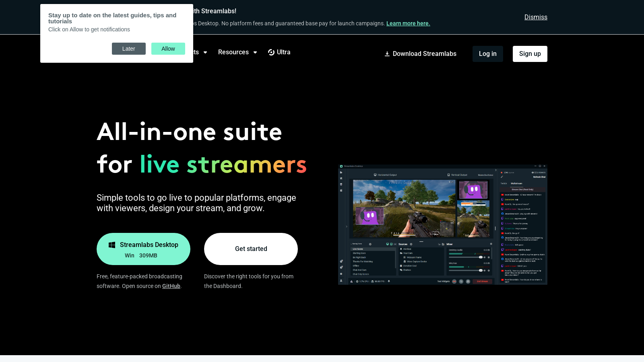644x362 pixels.
Task: Mute the Mic/Aux channel
Action: (x=485, y=271)
